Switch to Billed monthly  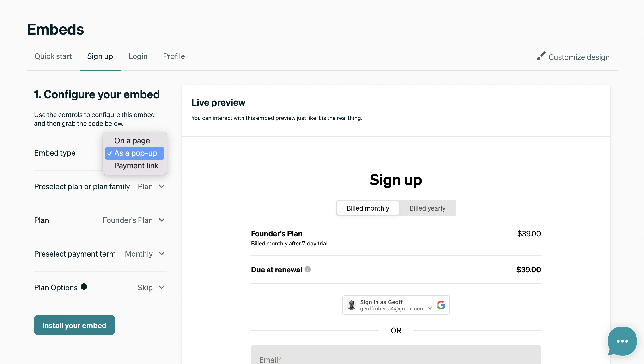point(367,208)
